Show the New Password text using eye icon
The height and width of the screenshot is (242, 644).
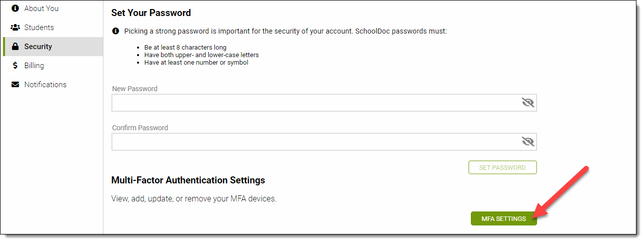pyautogui.click(x=528, y=103)
